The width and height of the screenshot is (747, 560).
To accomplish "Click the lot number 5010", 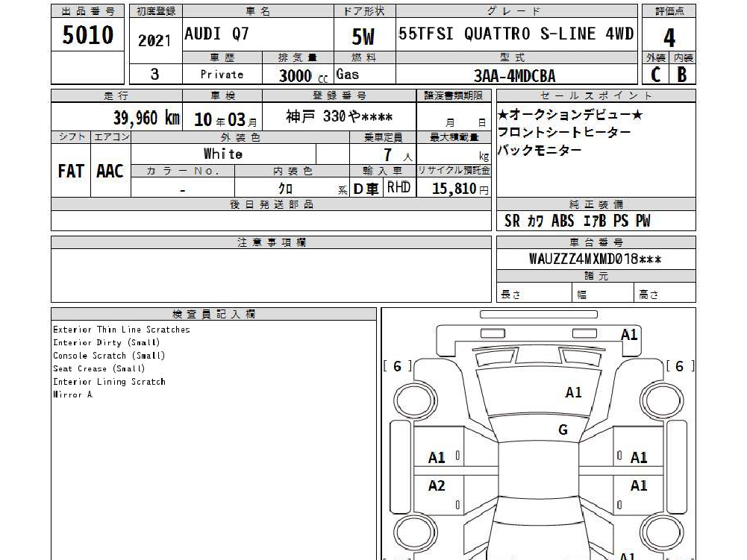I will tap(87, 35).
